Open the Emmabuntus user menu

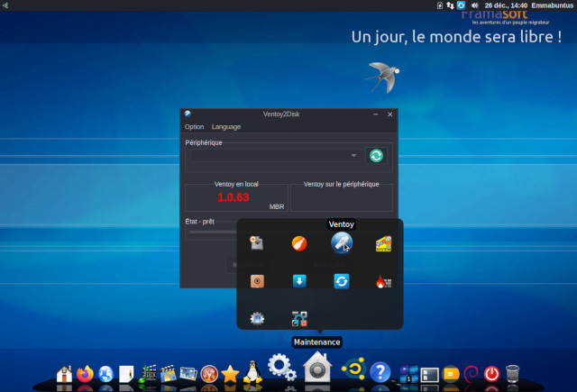[x=552, y=5]
